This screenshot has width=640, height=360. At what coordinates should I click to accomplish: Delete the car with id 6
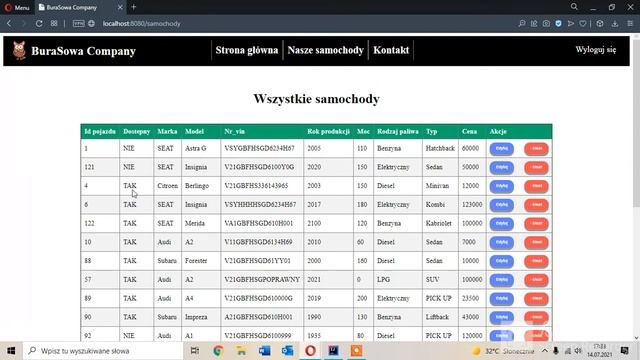536,205
